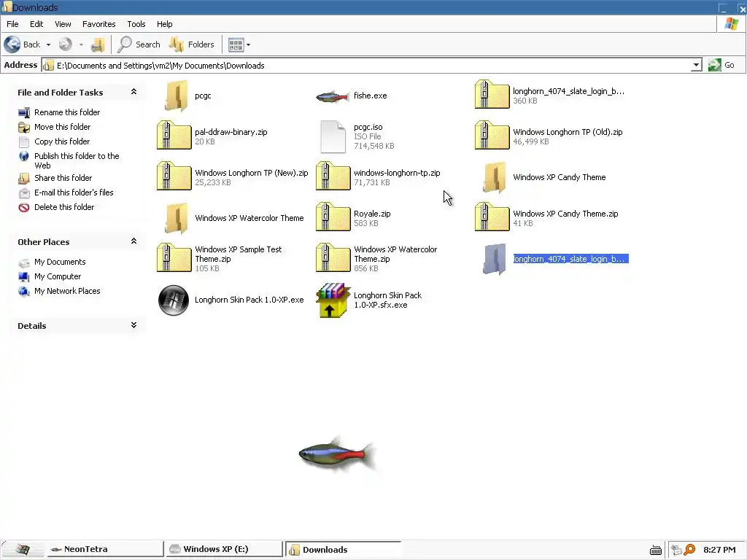
Task: Select the fishe.exe fish icon
Action: click(x=333, y=97)
